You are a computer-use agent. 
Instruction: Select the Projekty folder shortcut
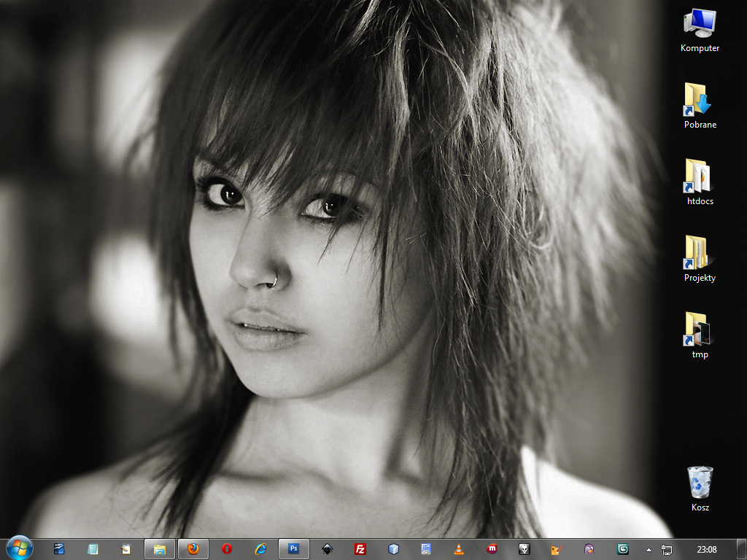click(700, 259)
